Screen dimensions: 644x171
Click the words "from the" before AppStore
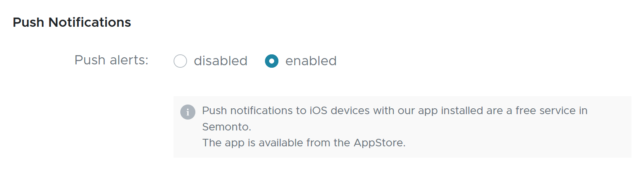click(x=329, y=143)
